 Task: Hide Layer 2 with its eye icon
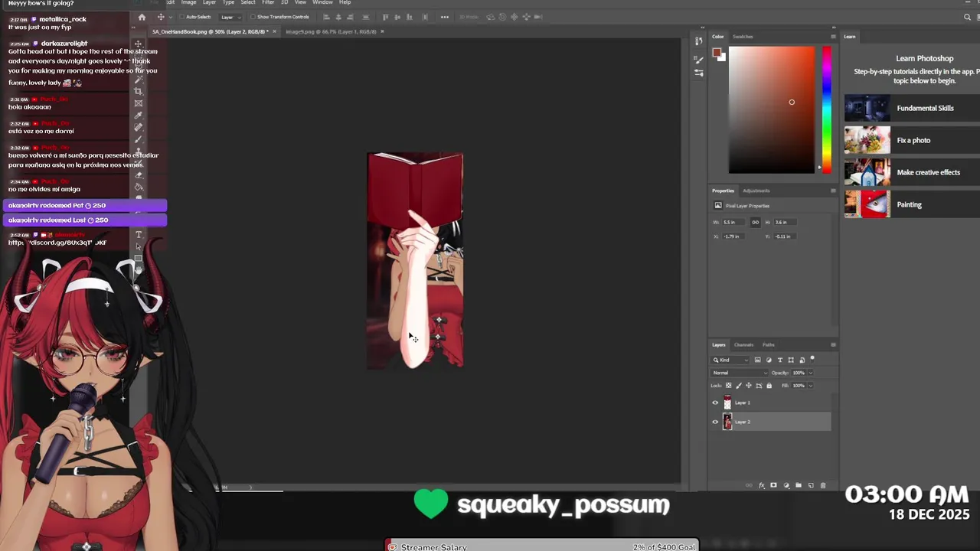[x=716, y=422]
